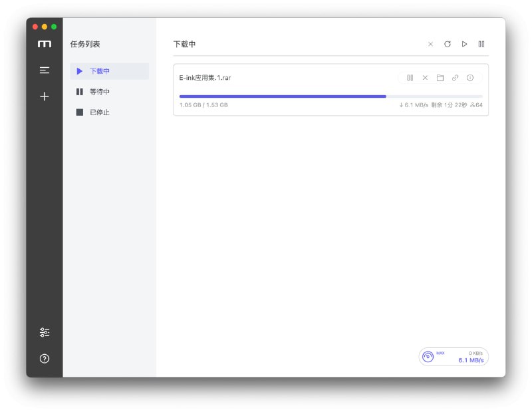Open the help question mark icon
The image size is (532, 412).
coord(45,359)
